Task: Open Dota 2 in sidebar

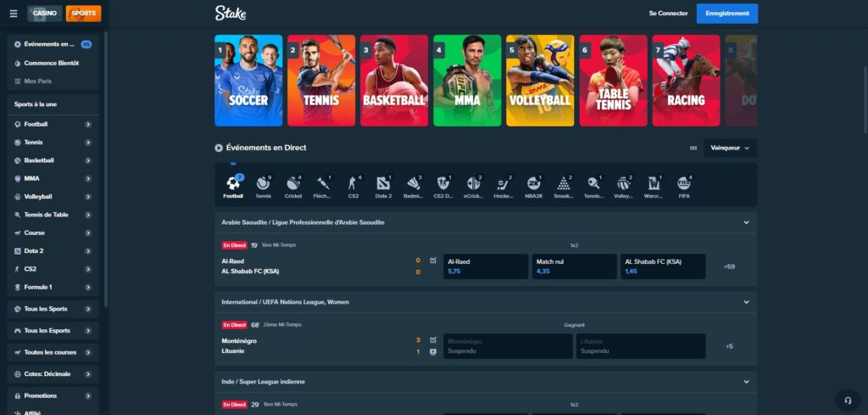Action: (53, 251)
